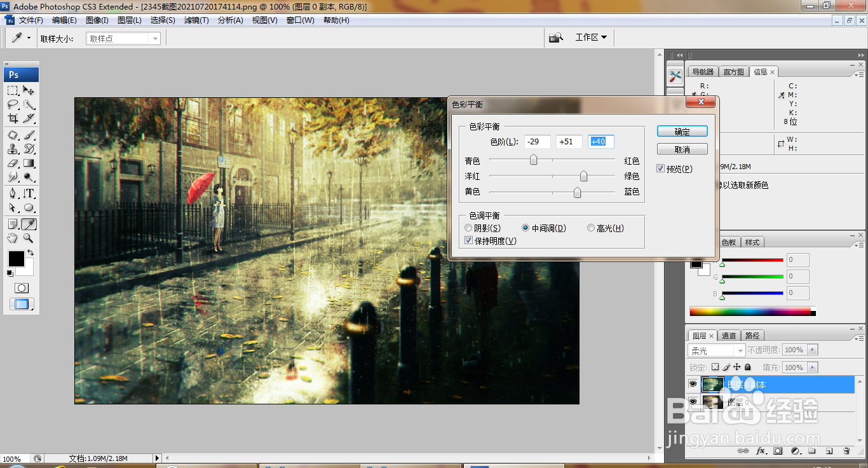This screenshot has height=468, width=868.
Task: Open the 图像(I) menu
Action: point(97,20)
